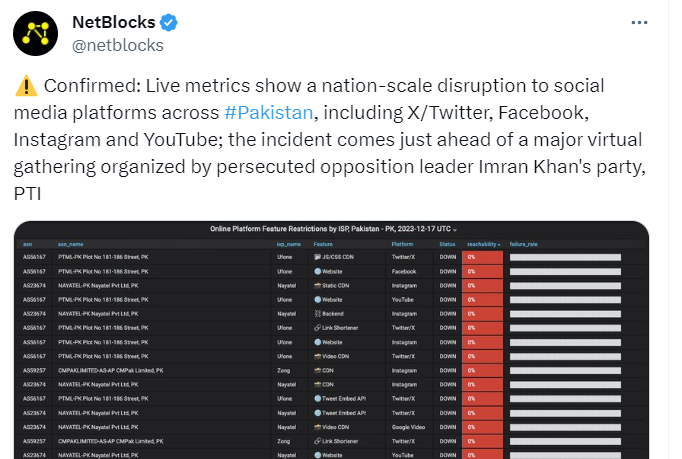Screen dimensions: 682x459
Task: Click the Link Shortener chain icon for Ufone
Action: 318,328
